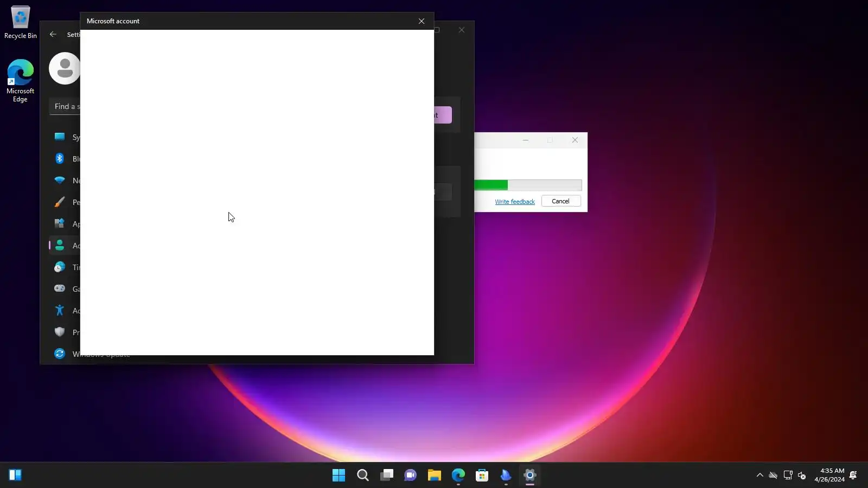
Task: Switch to the blue app beside Store on taskbar
Action: click(506, 476)
